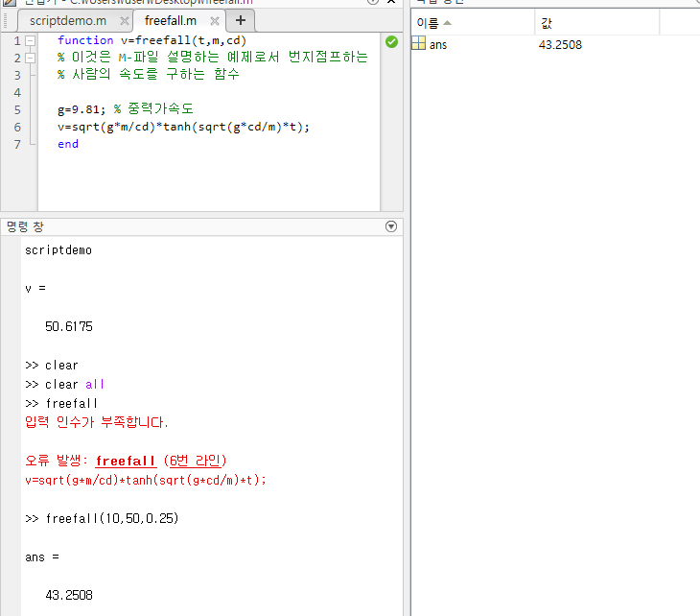Click the end keyword on line 7
This screenshot has height=616, width=700.
[x=68, y=144]
